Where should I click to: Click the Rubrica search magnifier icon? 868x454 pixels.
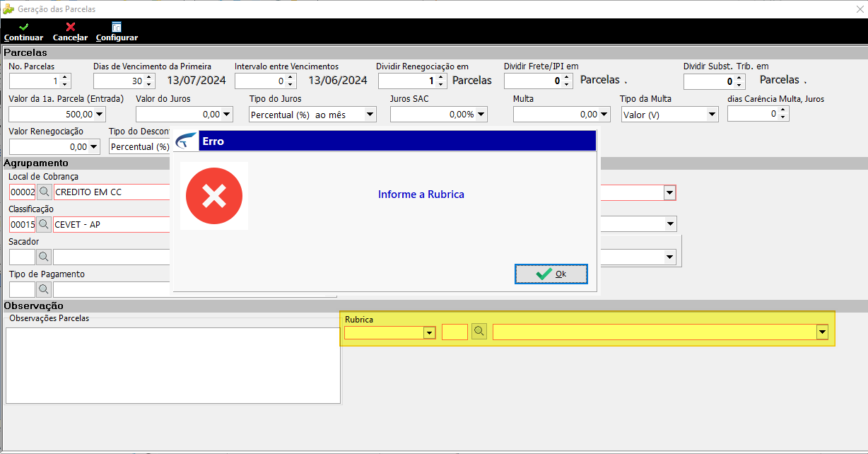point(479,332)
